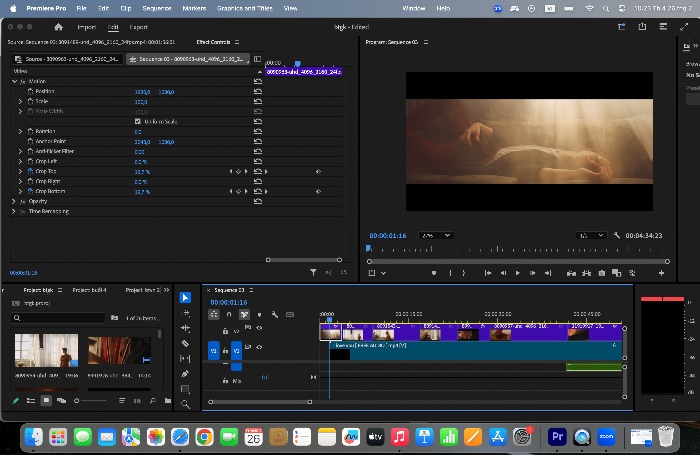
Task: Select the Razor tool
Action: (x=185, y=343)
